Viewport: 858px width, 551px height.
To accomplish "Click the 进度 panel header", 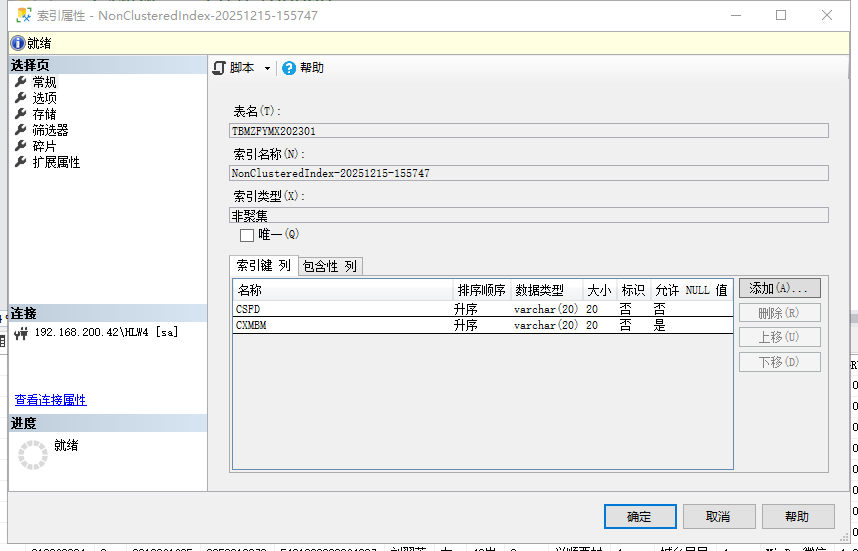I will [108, 424].
